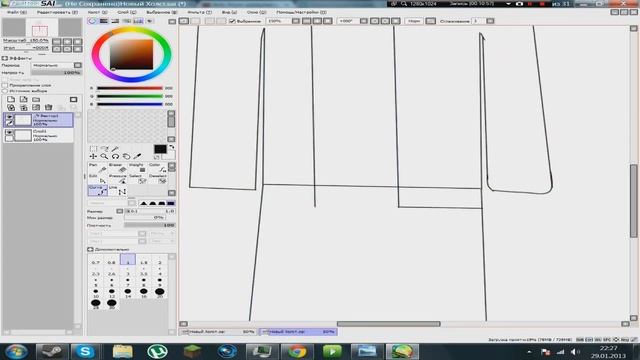
Task: Show the RGB sliders panel icon
Action: click(104, 21)
